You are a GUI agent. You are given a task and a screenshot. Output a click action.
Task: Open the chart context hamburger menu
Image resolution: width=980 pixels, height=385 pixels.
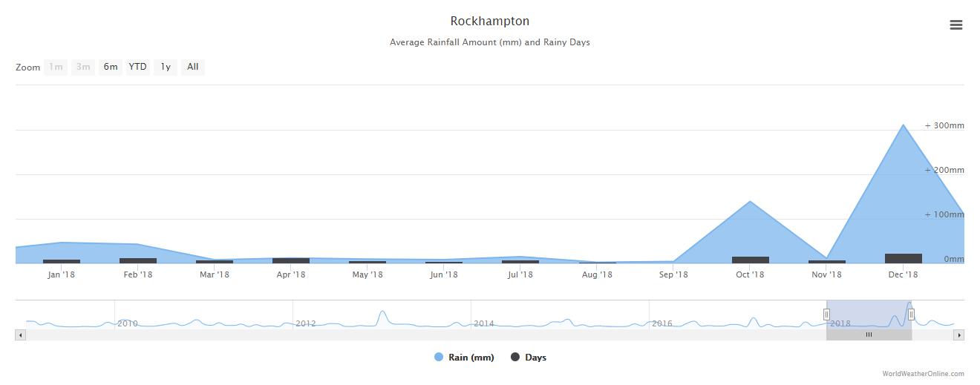click(x=955, y=25)
